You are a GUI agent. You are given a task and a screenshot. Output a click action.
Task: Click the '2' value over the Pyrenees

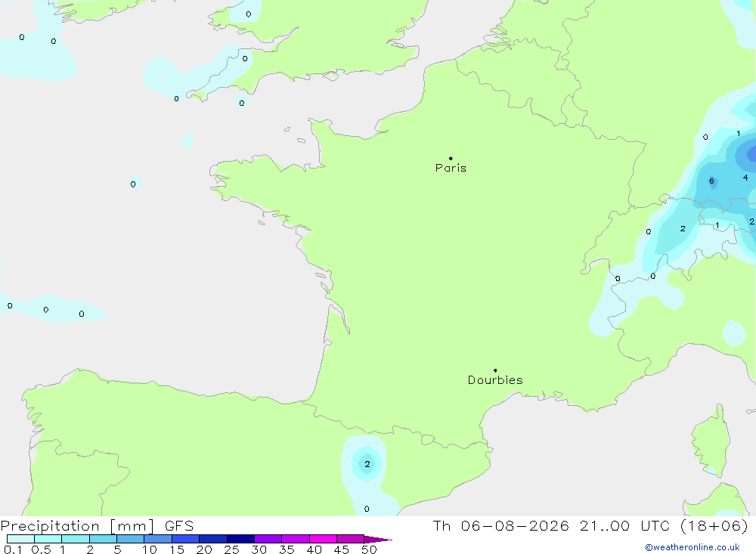367,464
